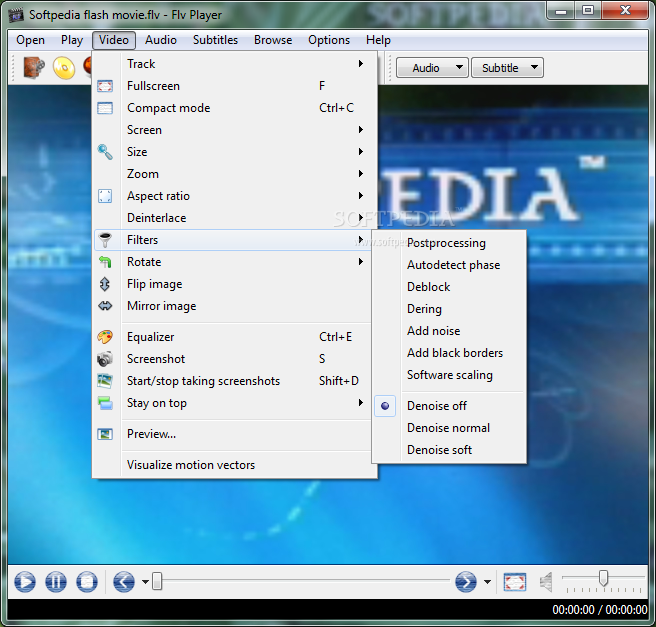The image size is (656, 627).
Task: Open the Subtitles menu
Action: tap(215, 40)
